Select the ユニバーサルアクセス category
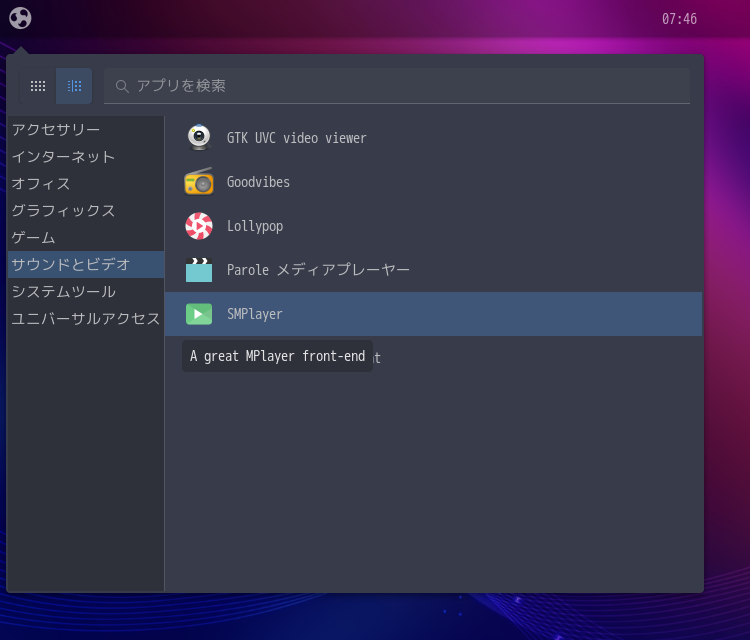The height and width of the screenshot is (640, 750). pyautogui.click(x=86, y=319)
